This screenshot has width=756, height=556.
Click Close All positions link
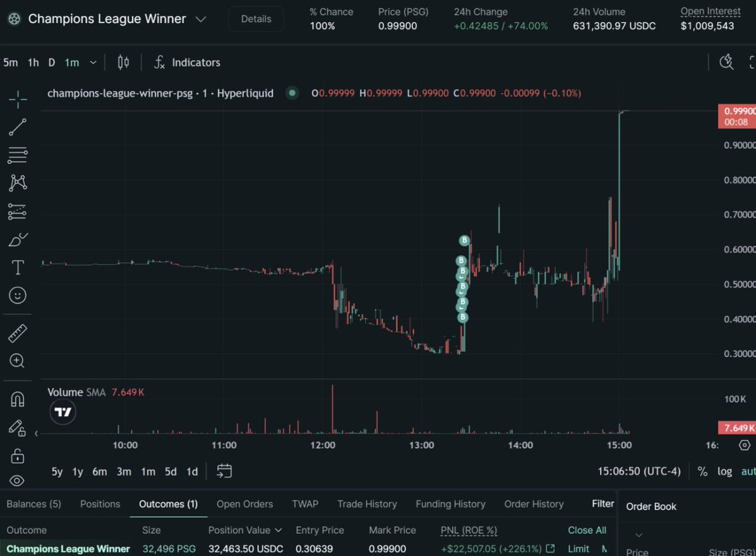[x=587, y=530]
